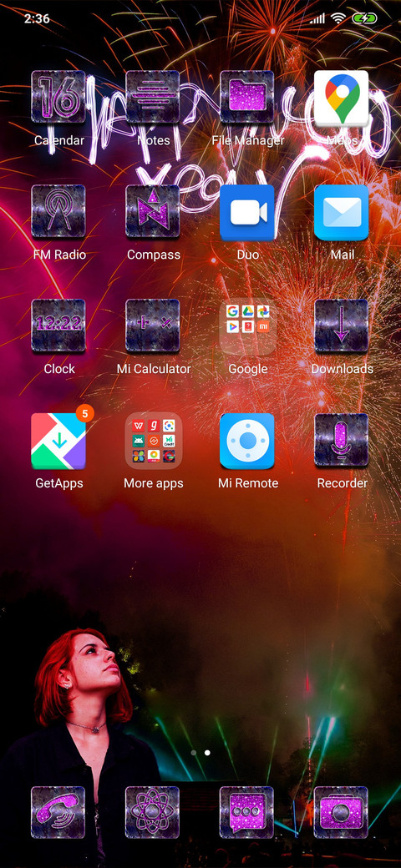Tap the "Mi Calculator" label
401x868 pixels.
click(154, 369)
